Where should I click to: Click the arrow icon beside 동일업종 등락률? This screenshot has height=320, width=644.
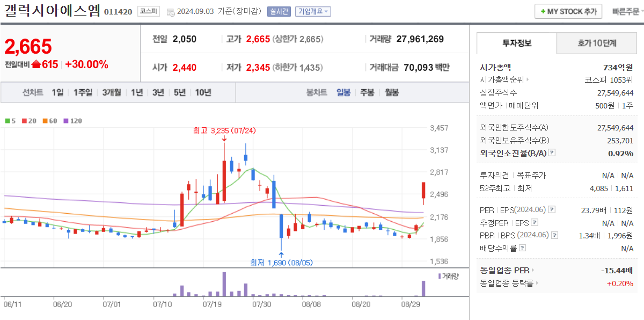tap(537, 283)
